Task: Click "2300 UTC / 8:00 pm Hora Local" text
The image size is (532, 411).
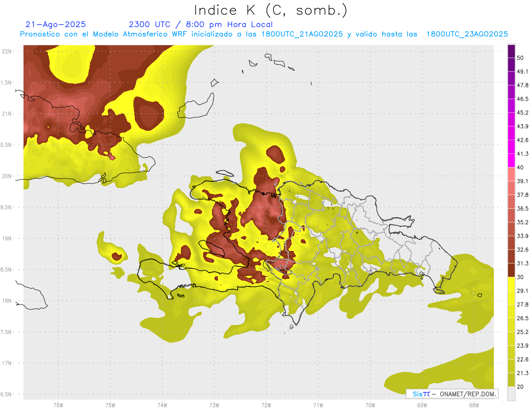Action: (x=200, y=24)
